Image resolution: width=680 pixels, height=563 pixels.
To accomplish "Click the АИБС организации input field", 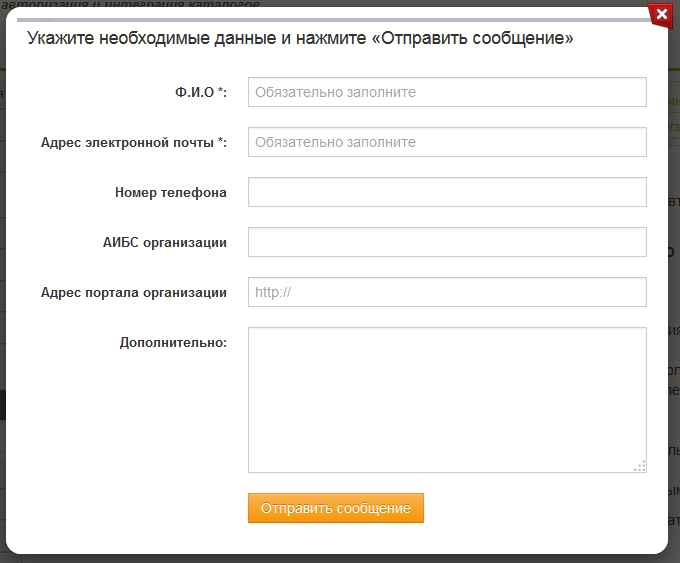I will pos(447,242).
